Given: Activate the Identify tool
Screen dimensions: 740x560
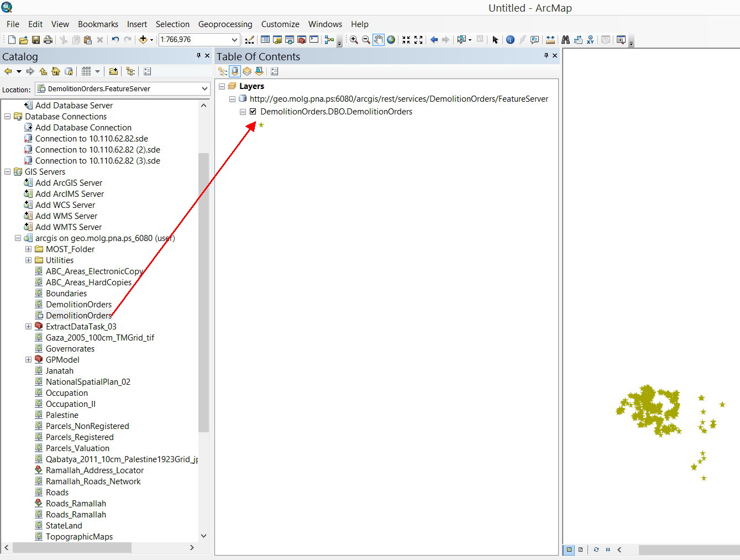Looking at the screenshot, I should coord(510,40).
